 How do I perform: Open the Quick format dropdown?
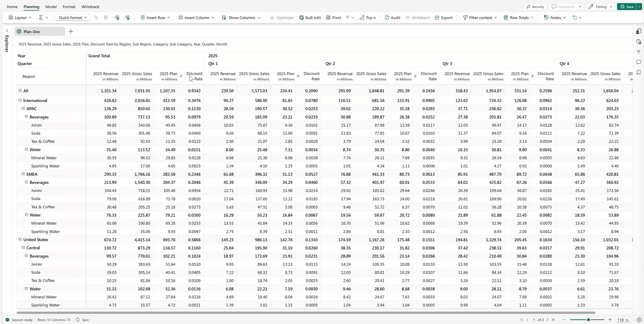click(x=72, y=18)
